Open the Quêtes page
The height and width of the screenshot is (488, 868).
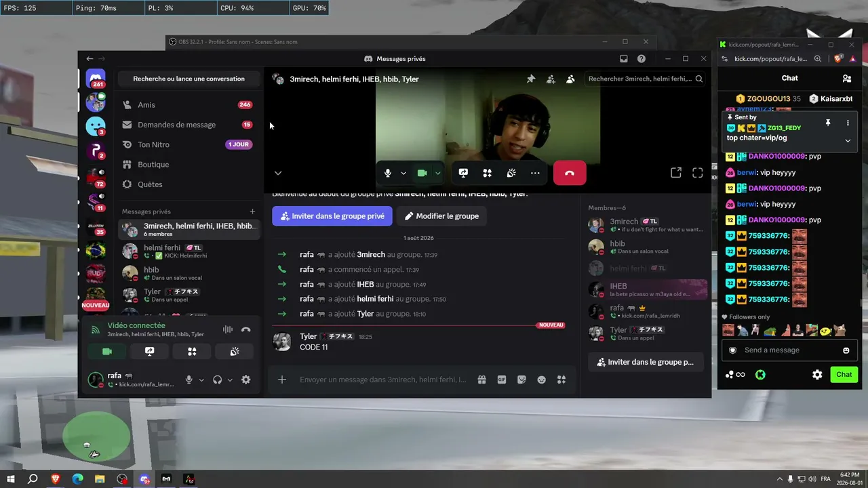pos(189,184)
